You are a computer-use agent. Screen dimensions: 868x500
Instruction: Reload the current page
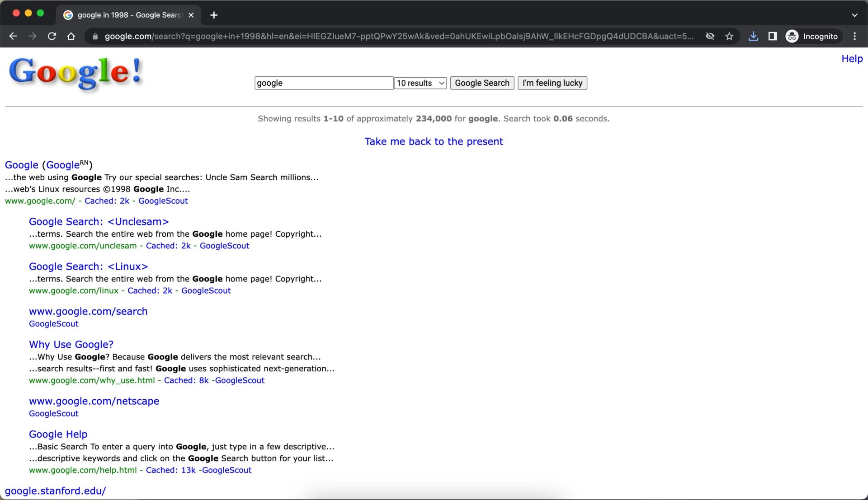(52, 36)
